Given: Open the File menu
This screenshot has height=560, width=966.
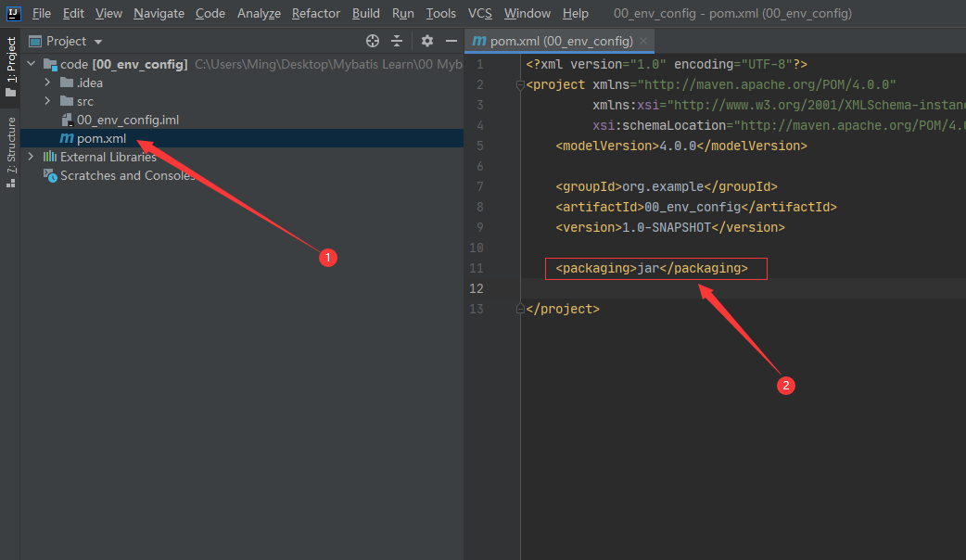Looking at the screenshot, I should coord(42,13).
